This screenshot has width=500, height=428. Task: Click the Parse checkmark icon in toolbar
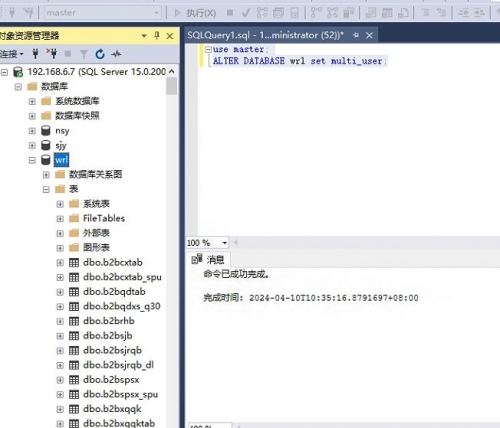pos(246,13)
